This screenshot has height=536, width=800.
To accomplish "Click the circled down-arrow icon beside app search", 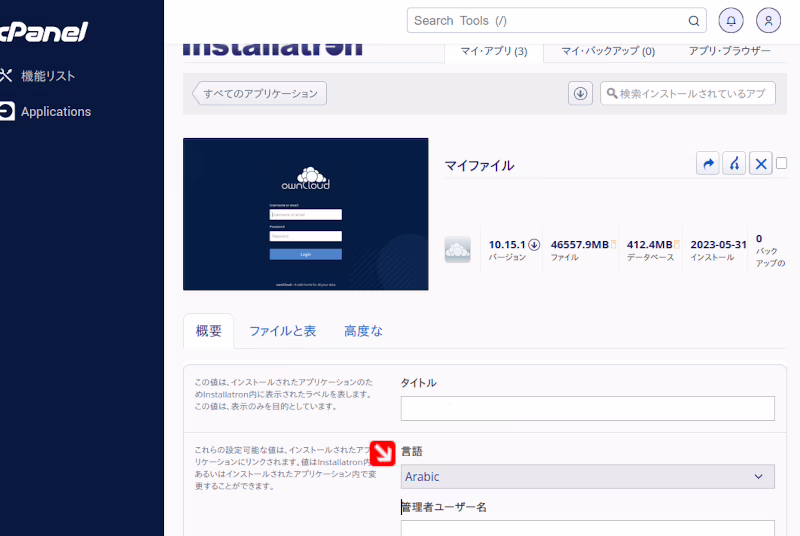I will (580, 93).
